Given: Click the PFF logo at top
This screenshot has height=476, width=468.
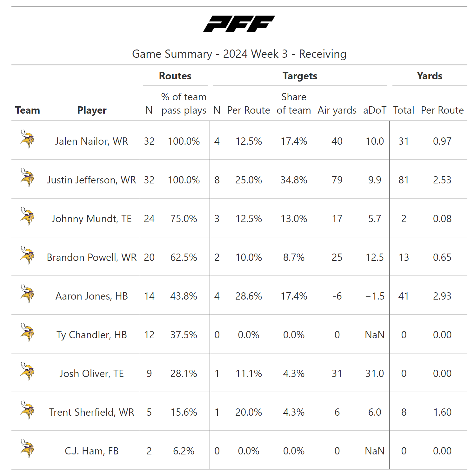Looking at the screenshot, I should (x=239, y=24).
